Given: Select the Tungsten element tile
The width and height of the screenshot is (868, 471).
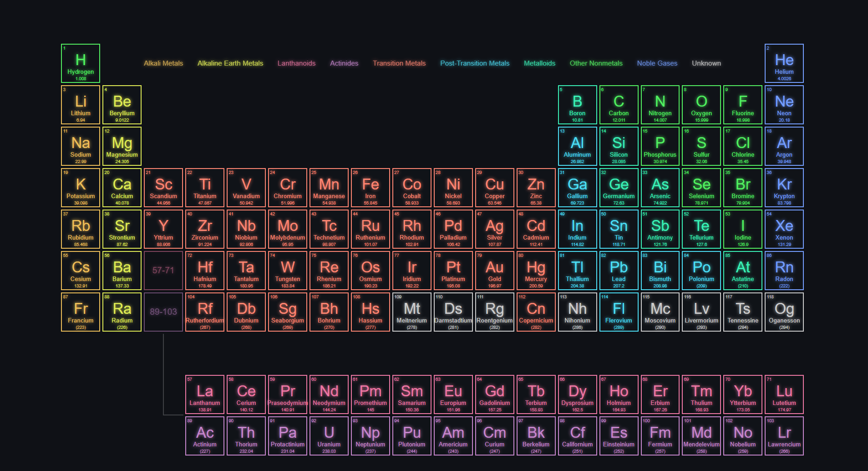Looking at the screenshot, I should pyautogui.click(x=288, y=271).
